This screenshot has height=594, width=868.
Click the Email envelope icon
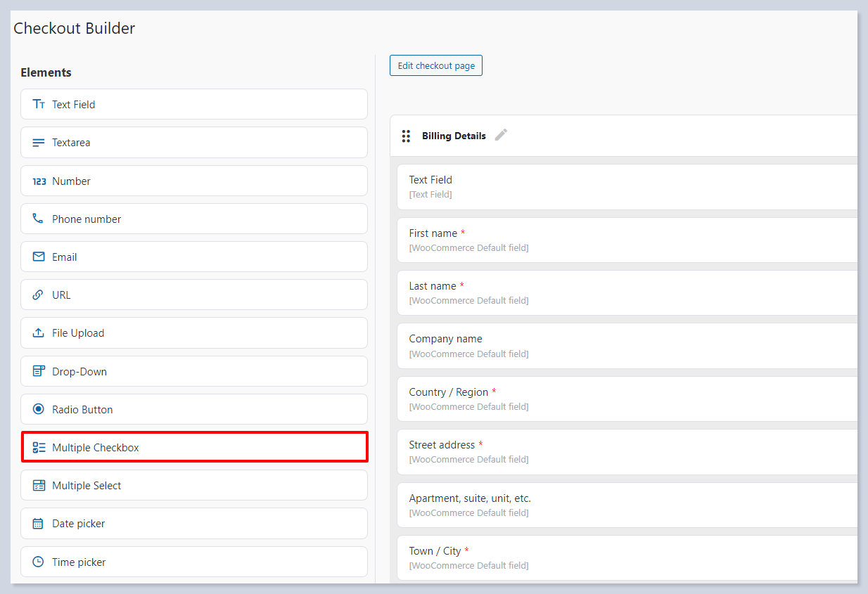coord(39,257)
